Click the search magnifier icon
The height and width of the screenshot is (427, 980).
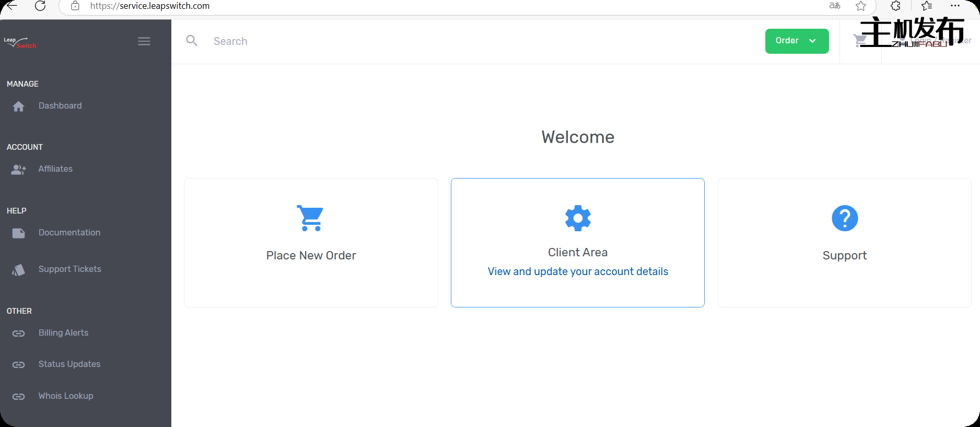[192, 41]
